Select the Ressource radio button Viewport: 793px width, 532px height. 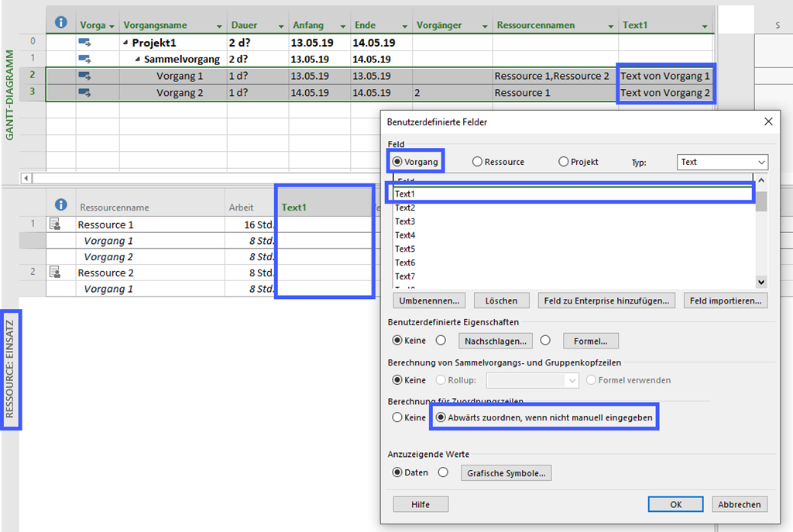(476, 161)
